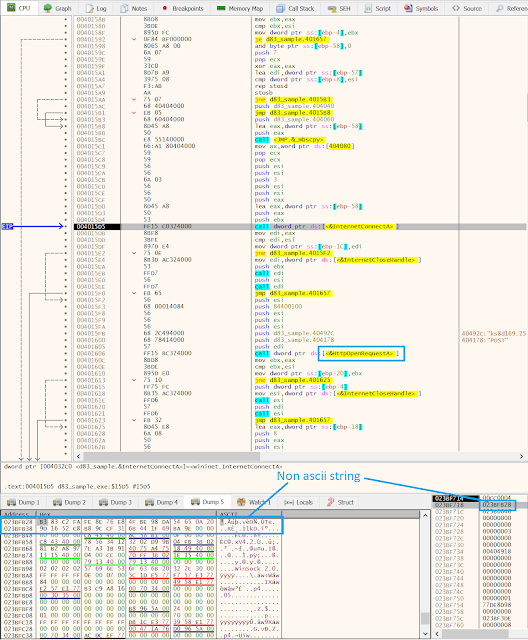The height and width of the screenshot is (640, 528).
Task: Select the Dump 3 tab
Action: pos(115,502)
